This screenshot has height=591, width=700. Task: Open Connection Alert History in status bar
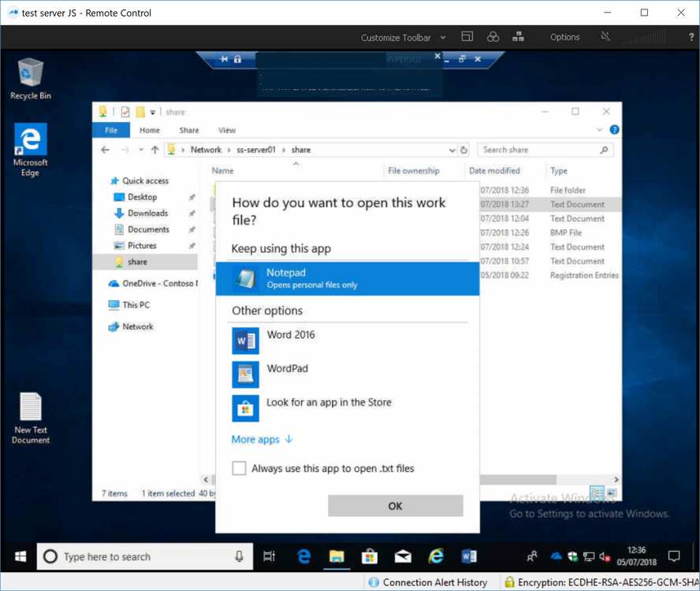click(428, 582)
